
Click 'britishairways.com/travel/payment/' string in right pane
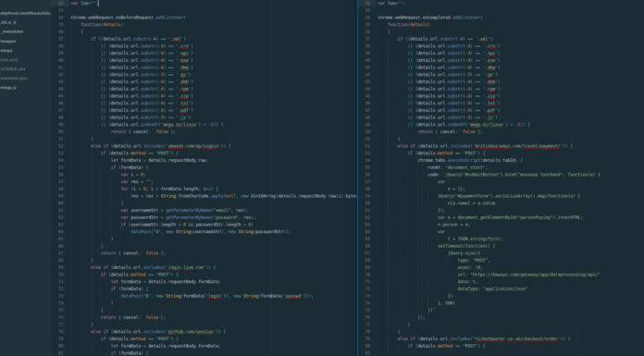517,146
